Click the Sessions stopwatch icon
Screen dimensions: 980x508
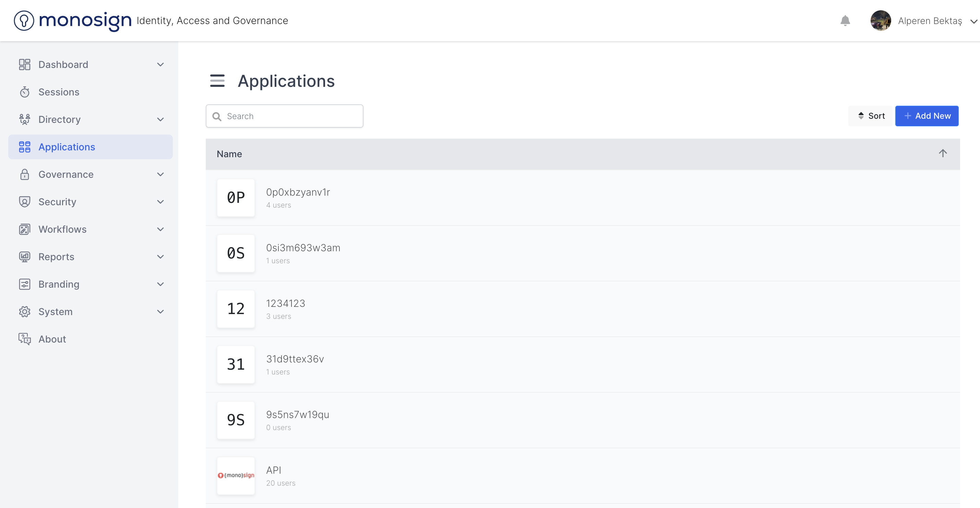pos(25,92)
